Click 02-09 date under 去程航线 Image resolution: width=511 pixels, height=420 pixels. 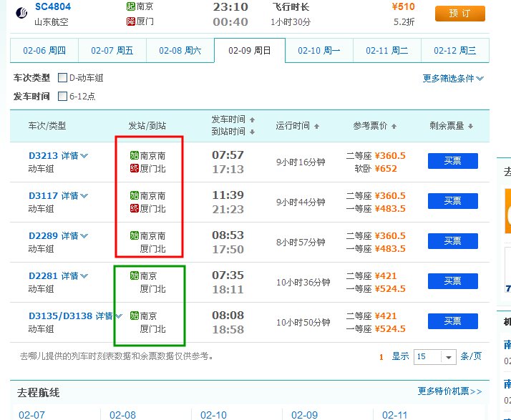click(x=304, y=415)
